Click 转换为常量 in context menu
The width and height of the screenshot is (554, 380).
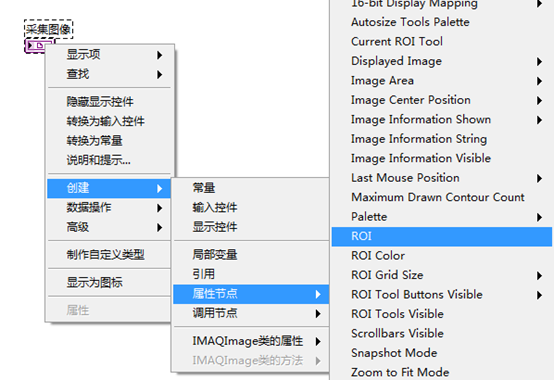[x=110, y=141]
